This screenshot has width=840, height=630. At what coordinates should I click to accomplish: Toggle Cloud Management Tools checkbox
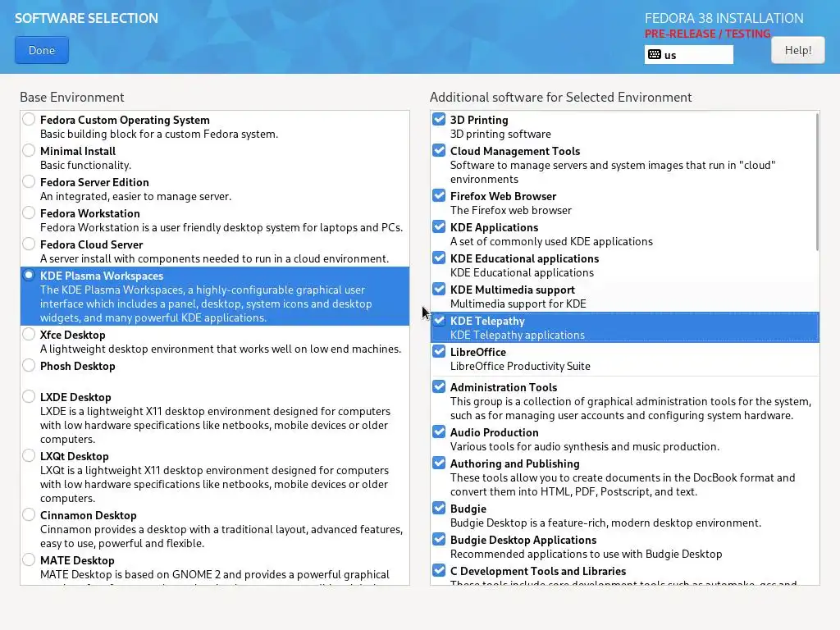[x=439, y=150]
